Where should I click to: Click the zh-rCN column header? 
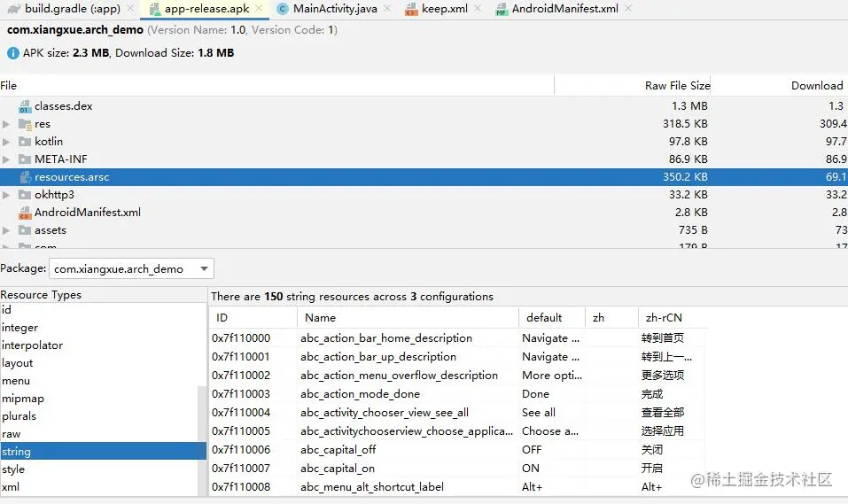[673, 317]
